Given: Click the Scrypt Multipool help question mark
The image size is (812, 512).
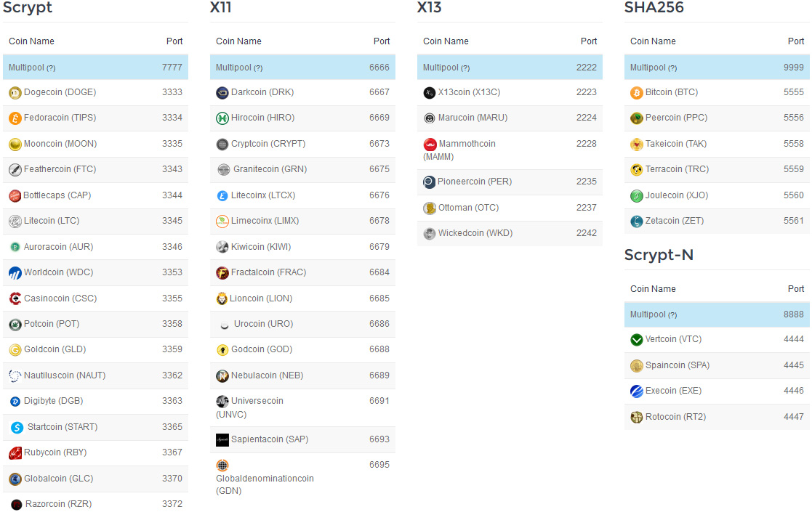Looking at the screenshot, I should [51, 68].
